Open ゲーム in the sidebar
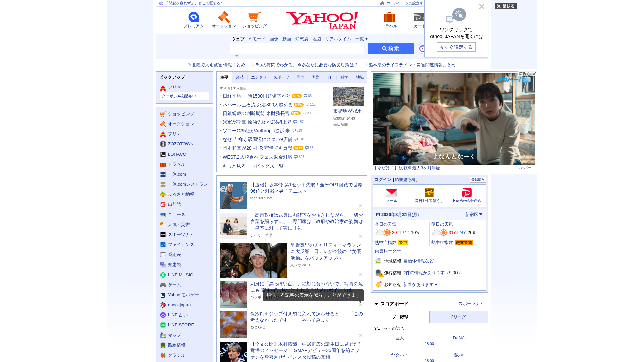Image resolution: width=644 pixels, height=362 pixels. coord(174,285)
